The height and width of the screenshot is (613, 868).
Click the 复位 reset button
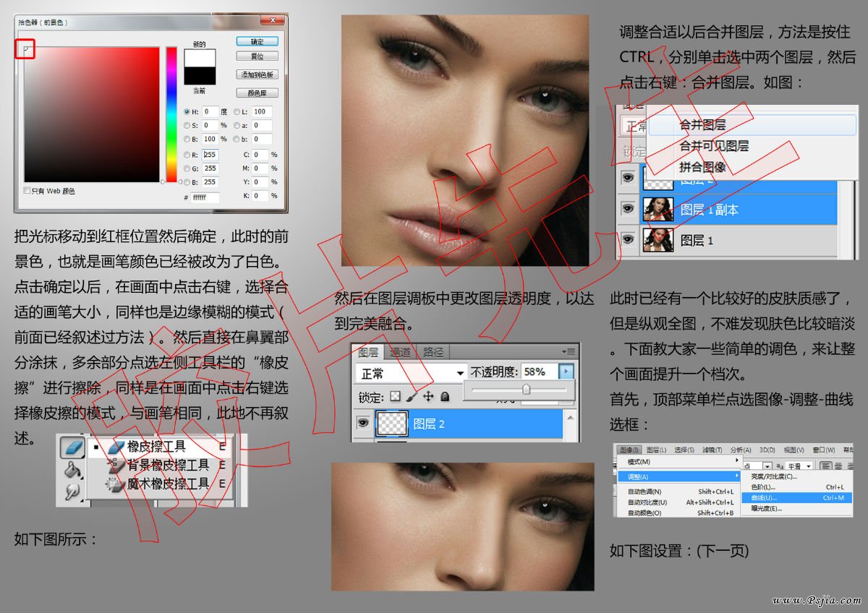click(258, 56)
